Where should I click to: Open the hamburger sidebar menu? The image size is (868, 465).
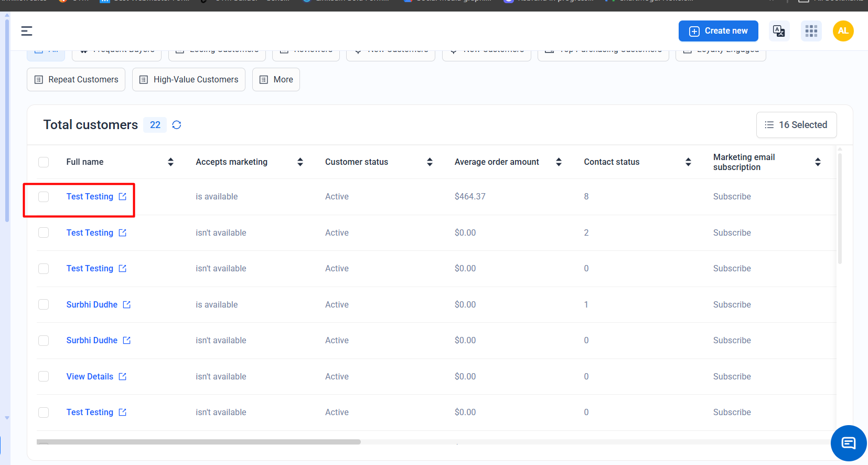(x=27, y=31)
